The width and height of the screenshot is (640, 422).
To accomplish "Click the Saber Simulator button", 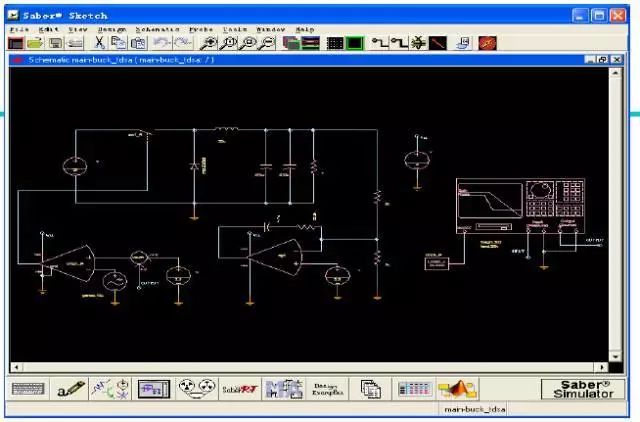I will pos(583,389).
